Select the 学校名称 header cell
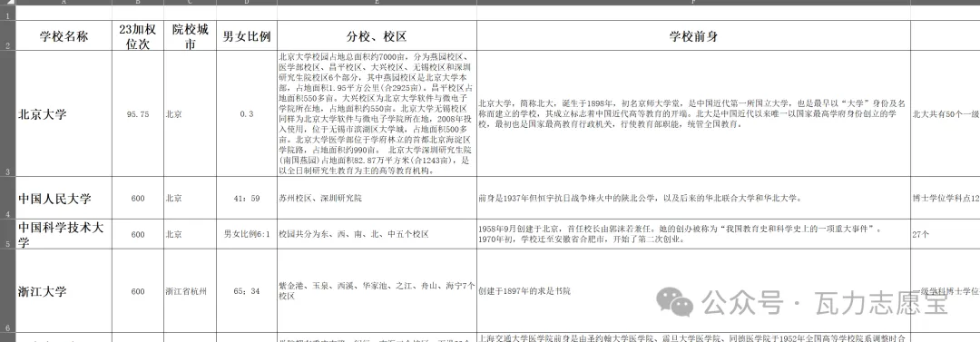The width and height of the screenshot is (980, 342). [x=64, y=36]
